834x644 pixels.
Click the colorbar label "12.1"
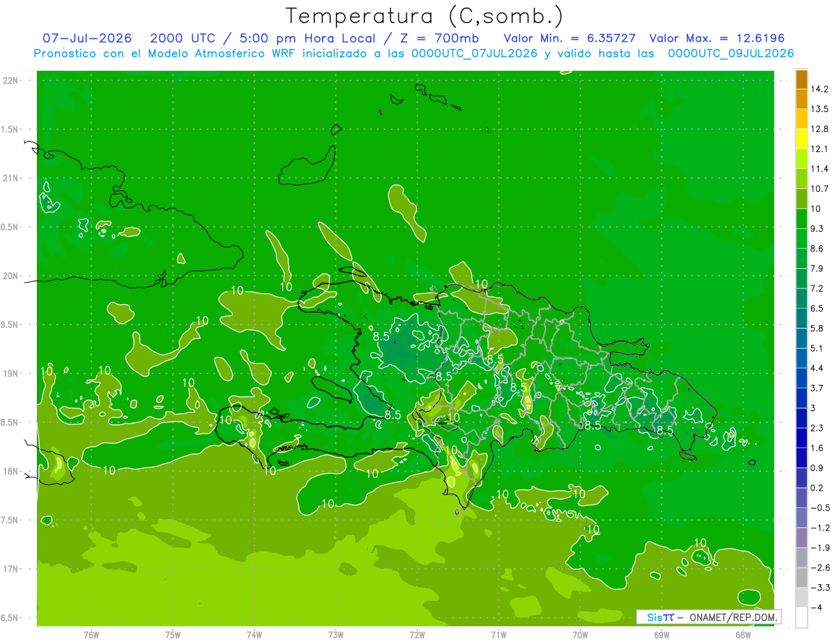(x=820, y=149)
